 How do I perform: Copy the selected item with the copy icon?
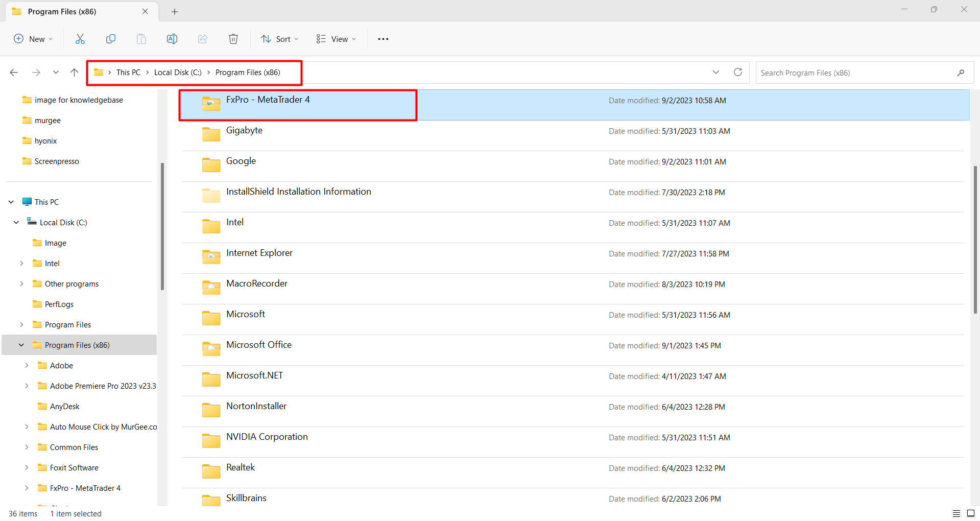coord(110,38)
